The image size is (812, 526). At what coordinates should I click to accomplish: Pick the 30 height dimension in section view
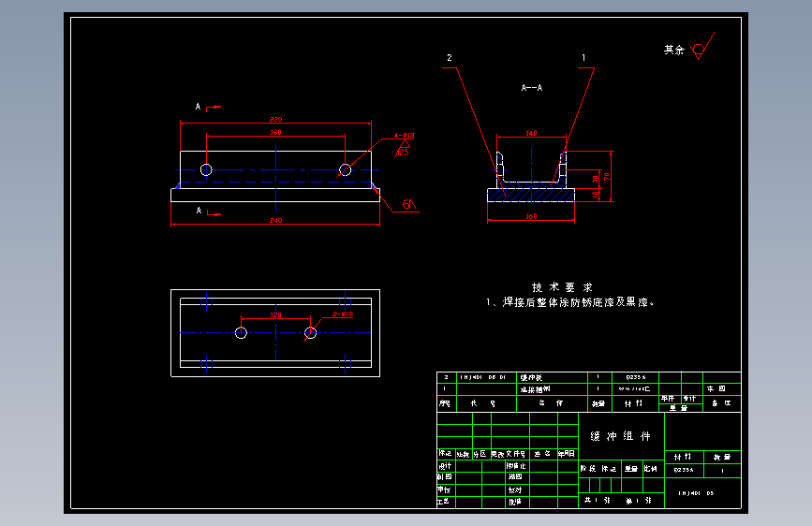coord(595,179)
